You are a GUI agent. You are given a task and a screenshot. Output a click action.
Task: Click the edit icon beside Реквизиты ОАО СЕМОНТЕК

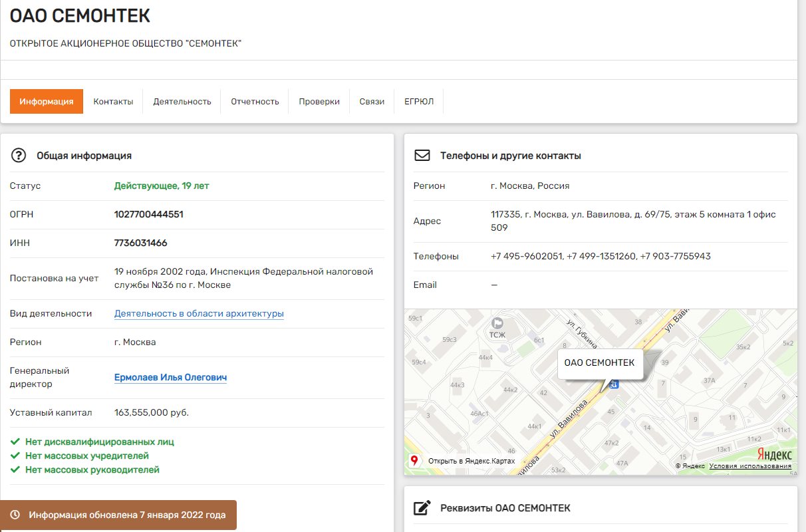point(422,508)
